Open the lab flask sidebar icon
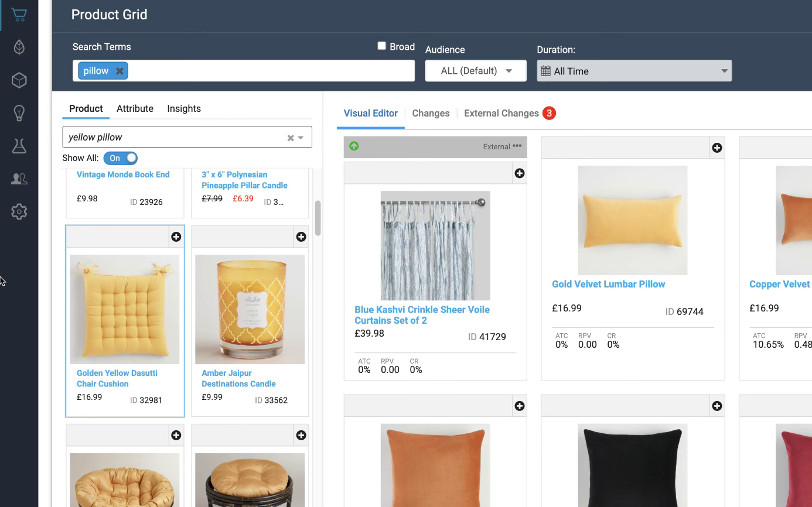 pos(19,146)
